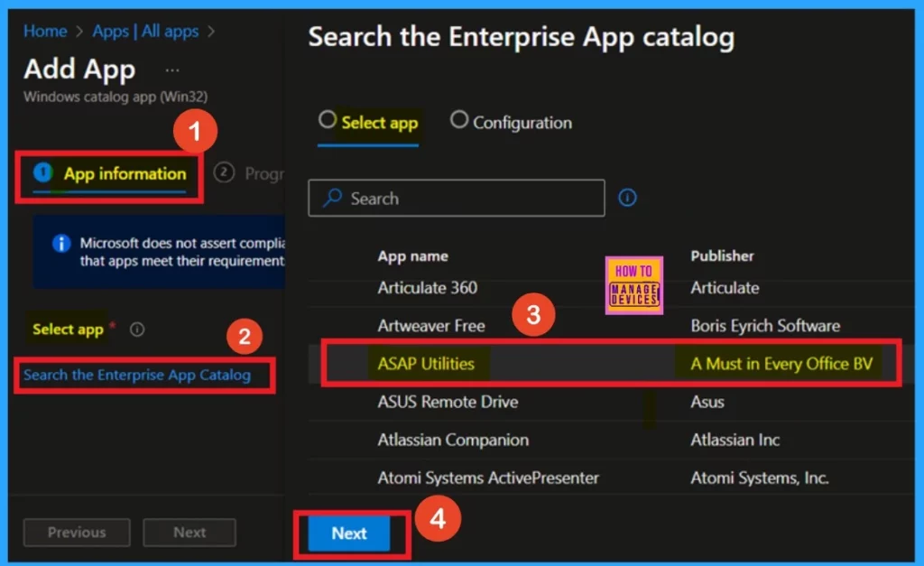Focus the Search input field
The height and width of the screenshot is (566, 924).
coord(456,198)
